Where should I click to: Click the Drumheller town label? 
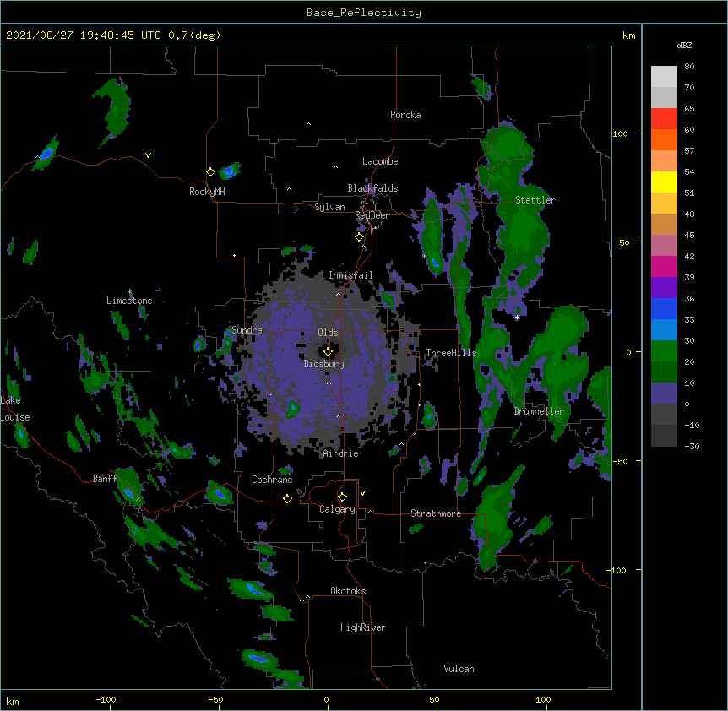[539, 411]
